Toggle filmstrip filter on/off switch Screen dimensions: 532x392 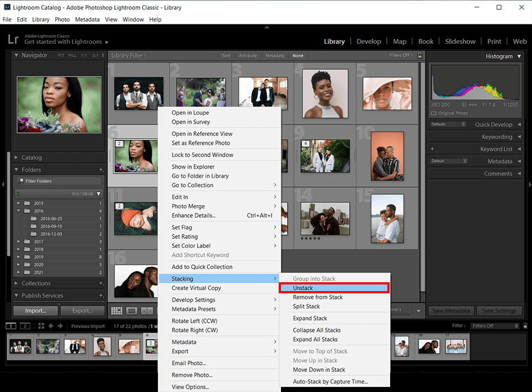(x=525, y=326)
